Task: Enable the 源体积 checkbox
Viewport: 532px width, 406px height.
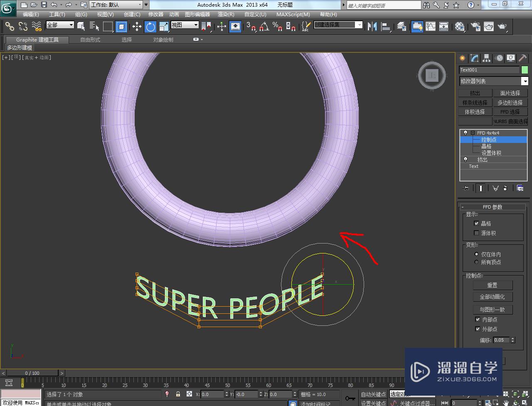Action: coord(476,233)
